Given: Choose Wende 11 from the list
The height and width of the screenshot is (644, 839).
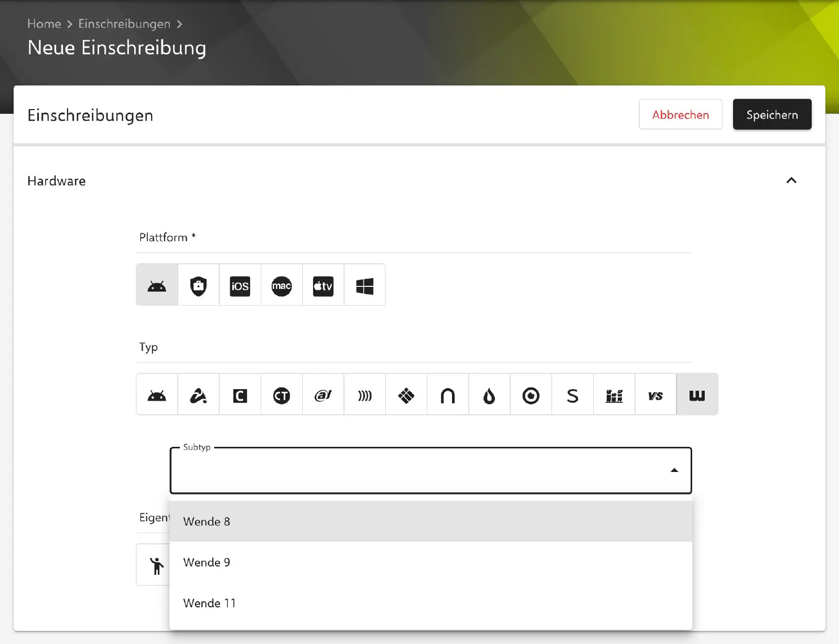Looking at the screenshot, I should tap(431, 603).
